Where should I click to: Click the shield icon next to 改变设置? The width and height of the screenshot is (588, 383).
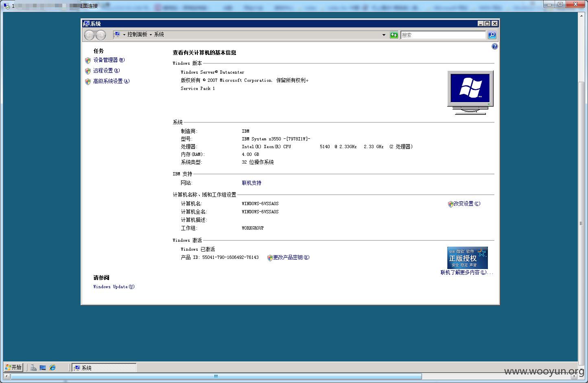(450, 204)
